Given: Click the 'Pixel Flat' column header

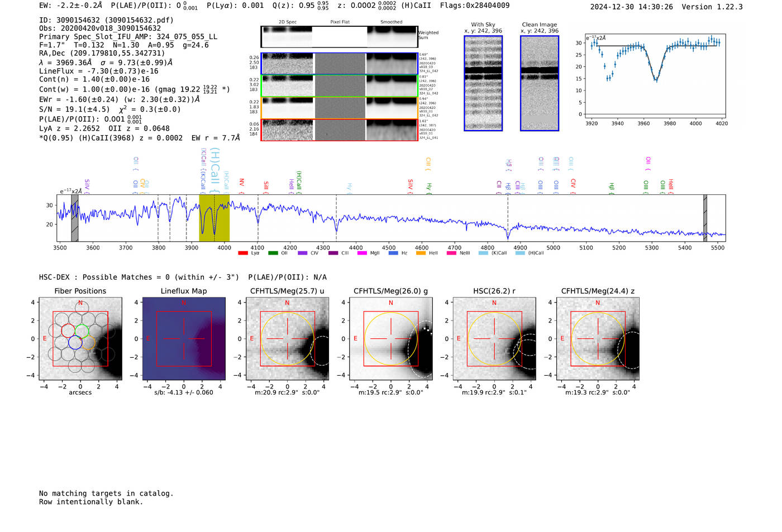Looking at the screenshot, I should 340,22.
